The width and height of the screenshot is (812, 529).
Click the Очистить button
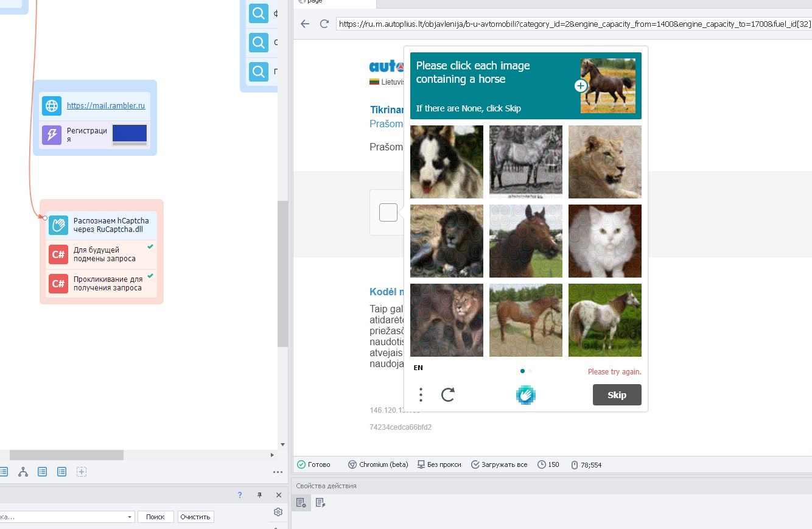(x=195, y=517)
